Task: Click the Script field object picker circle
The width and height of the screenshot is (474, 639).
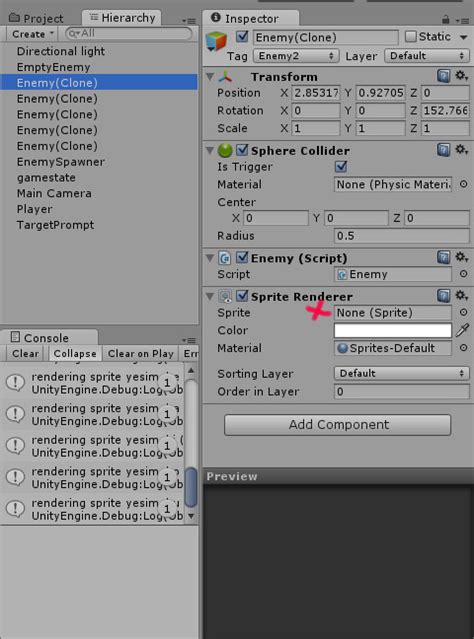Action: point(463,274)
